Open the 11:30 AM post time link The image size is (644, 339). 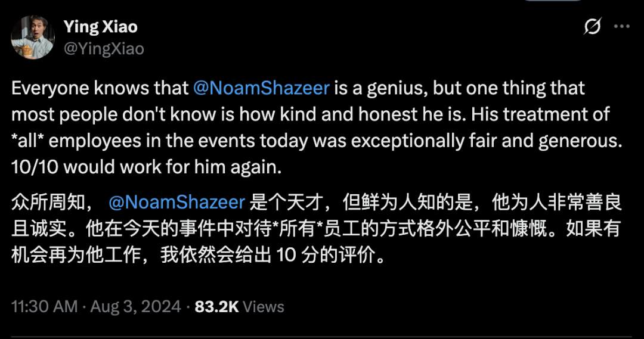[x=45, y=306]
